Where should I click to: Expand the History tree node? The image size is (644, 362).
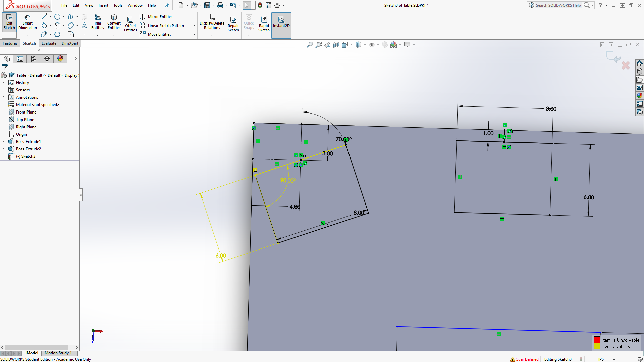point(3,83)
